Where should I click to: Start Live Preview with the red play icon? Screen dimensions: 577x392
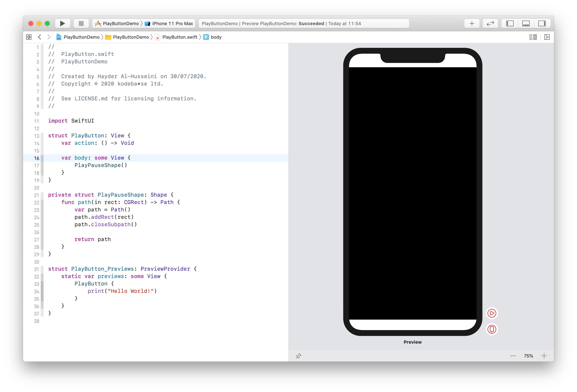(492, 313)
